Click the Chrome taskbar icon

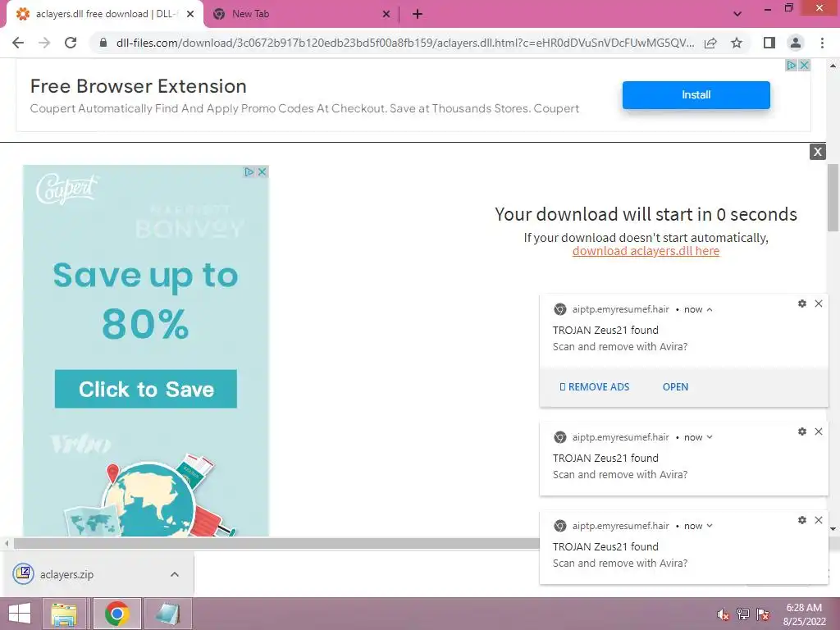[116, 614]
